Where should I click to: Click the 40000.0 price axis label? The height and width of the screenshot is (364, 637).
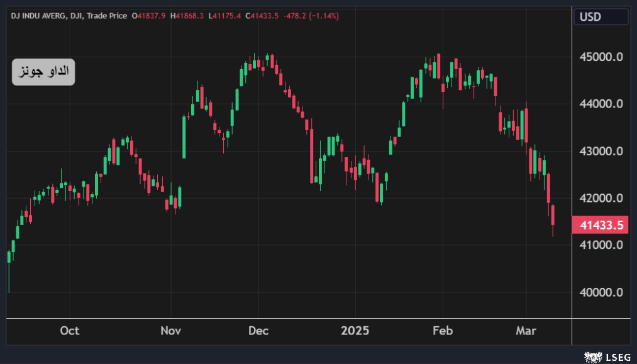pyautogui.click(x=602, y=292)
